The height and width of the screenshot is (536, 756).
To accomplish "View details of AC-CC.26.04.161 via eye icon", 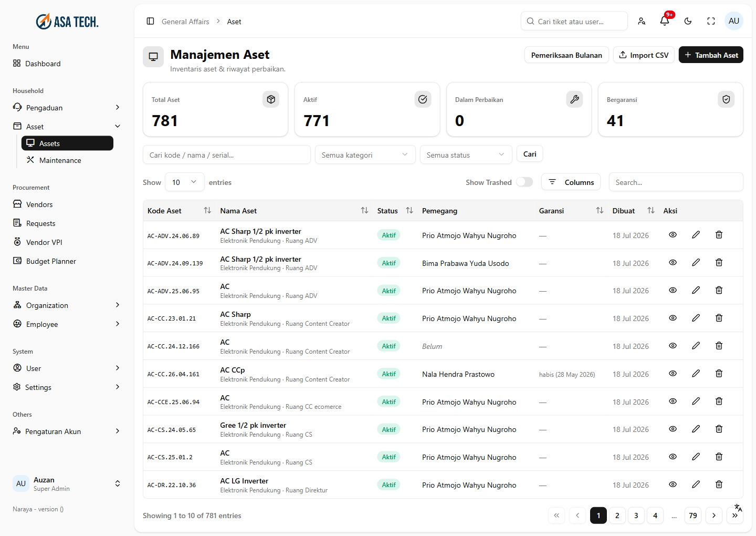I will click(673, 374).
